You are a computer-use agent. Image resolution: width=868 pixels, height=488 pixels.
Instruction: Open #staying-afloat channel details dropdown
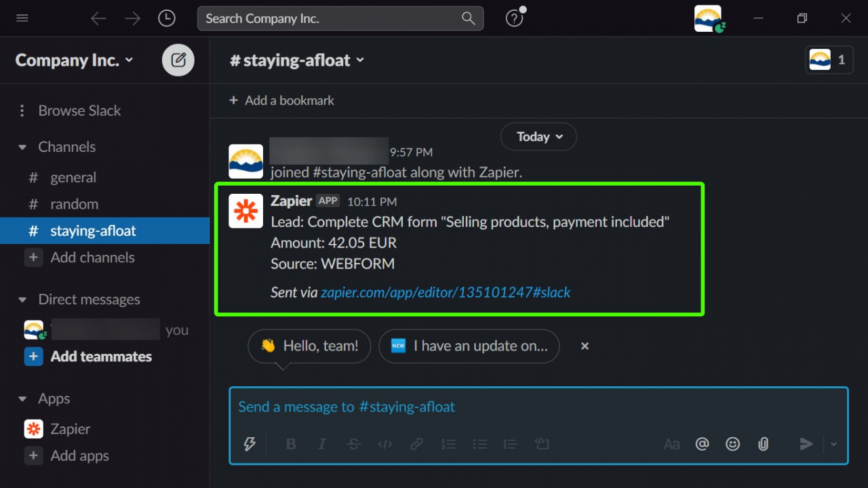(297, 60)
